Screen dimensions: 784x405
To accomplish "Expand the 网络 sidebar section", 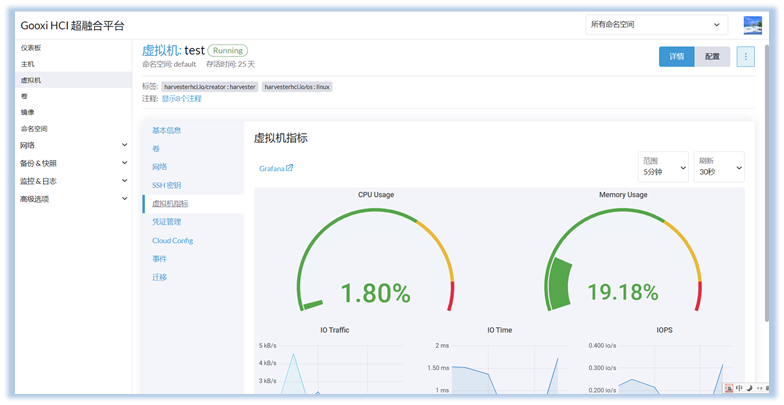I will coord(74,145).
